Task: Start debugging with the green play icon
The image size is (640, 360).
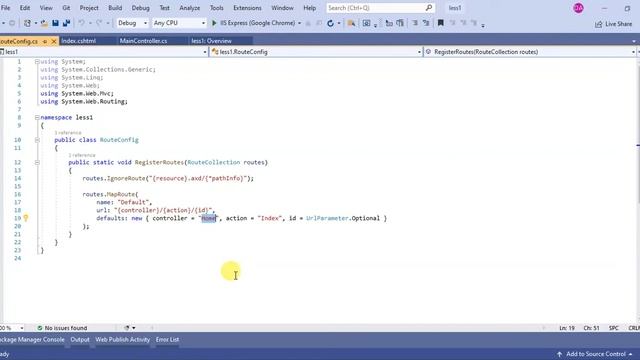Action: point(214,23)
